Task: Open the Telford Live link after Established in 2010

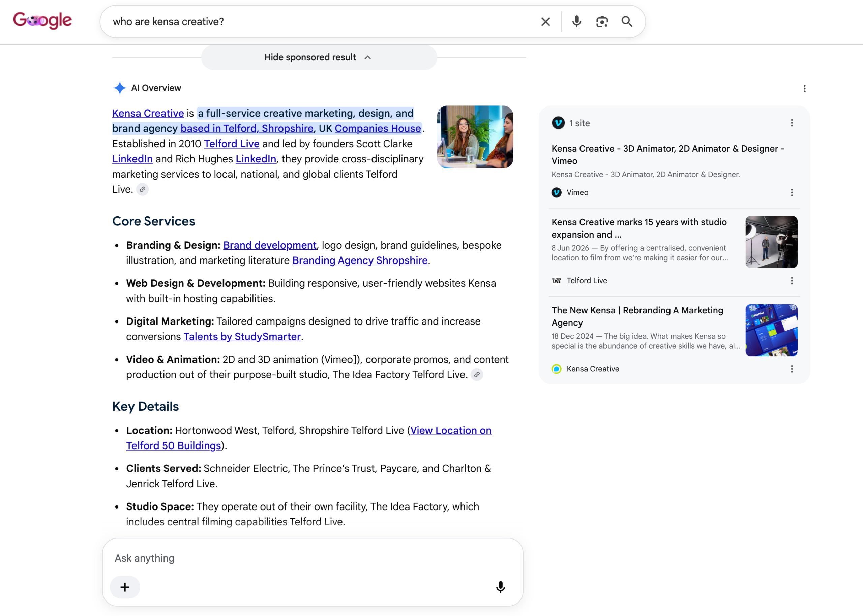Action: (x=232, y=144)
